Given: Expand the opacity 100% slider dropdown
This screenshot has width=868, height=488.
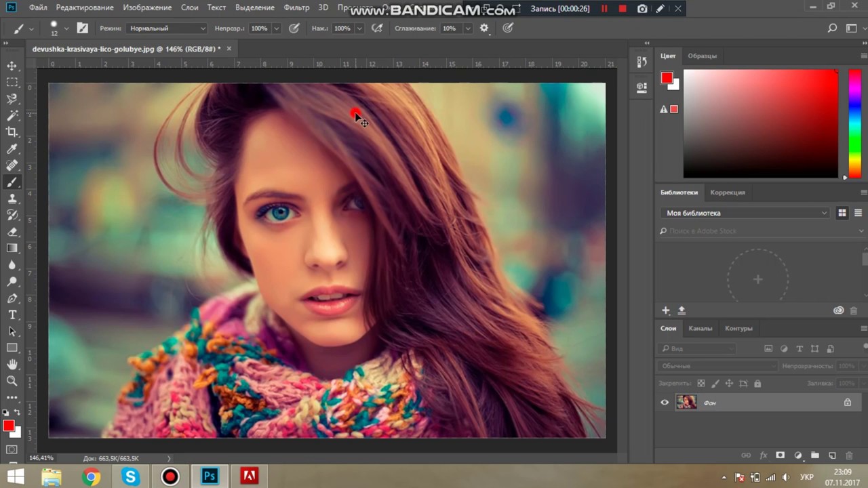Looking at the screenshot, I should pos(276,28).
